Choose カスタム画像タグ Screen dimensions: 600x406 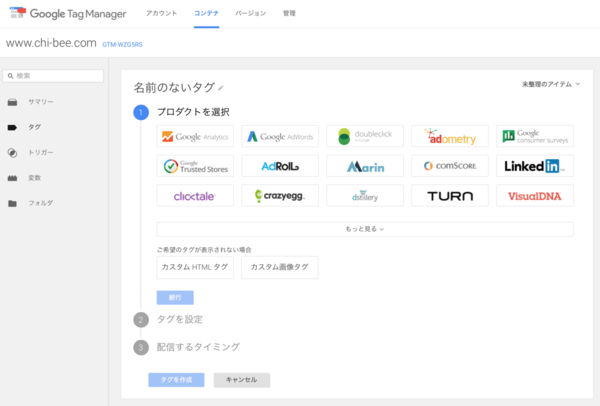(280, 267)
